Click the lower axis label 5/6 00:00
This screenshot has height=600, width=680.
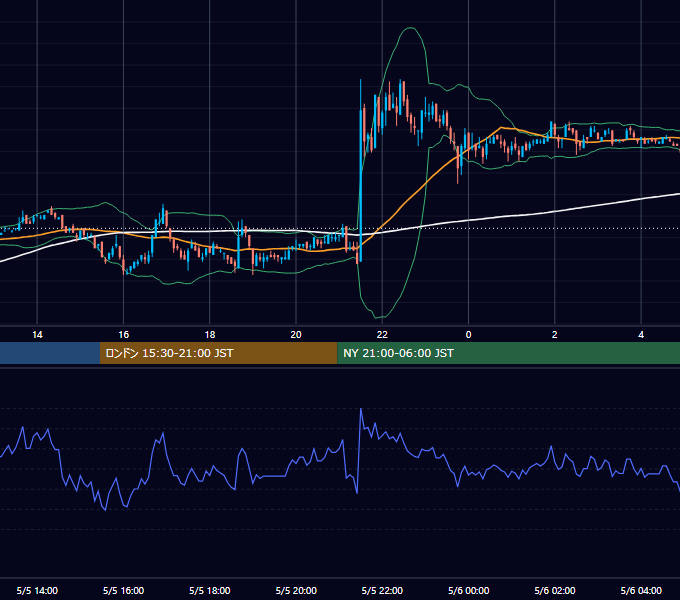point(468,590)
